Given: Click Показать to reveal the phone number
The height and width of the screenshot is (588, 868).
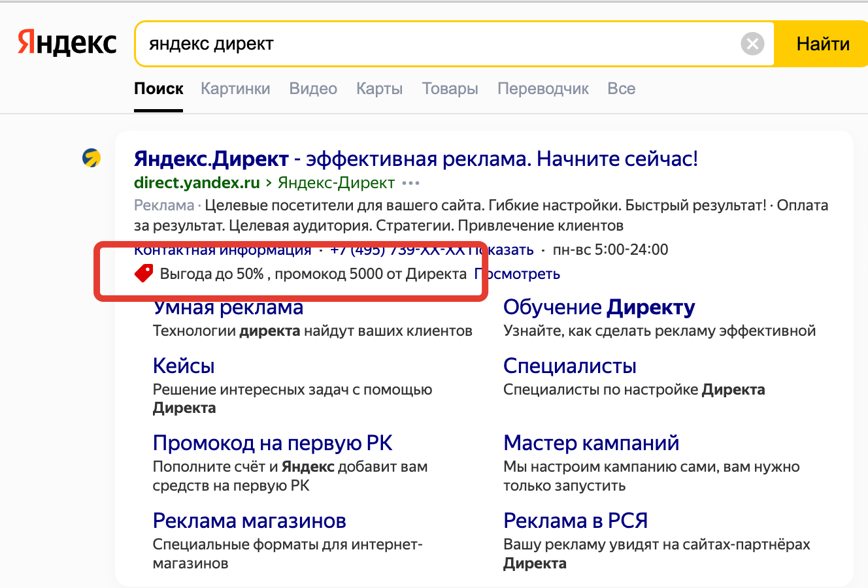Looking at the screenshot, I should pos(502,250).
